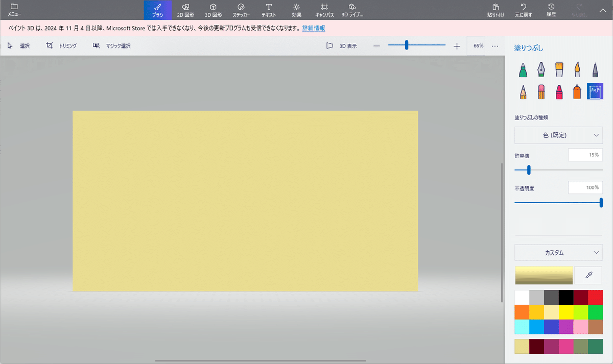Pick the purple color swatch
613x364 pixels.
point(566,327)
